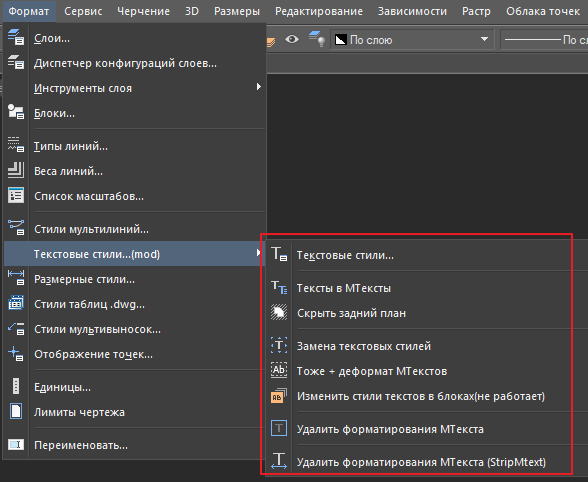This screenshot has height=482, width=588.
Task: Click the black По слою color swatch
Action: click(x=340, y=39)
